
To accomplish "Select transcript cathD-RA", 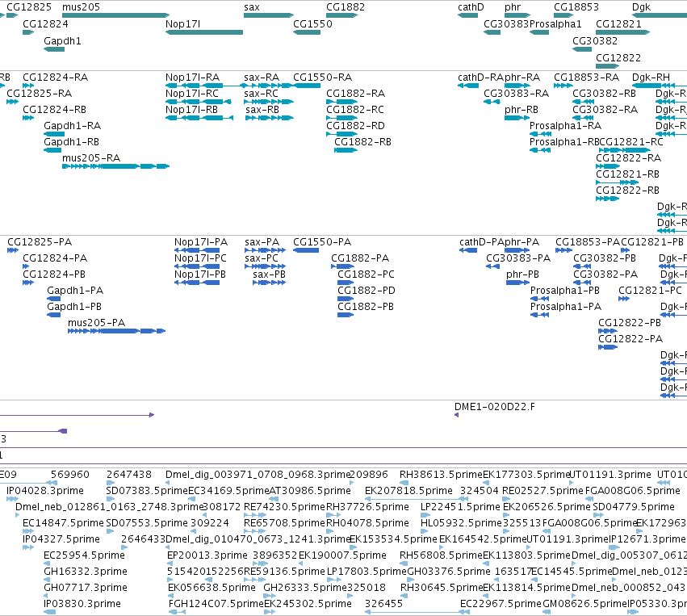I will point(480,78).
